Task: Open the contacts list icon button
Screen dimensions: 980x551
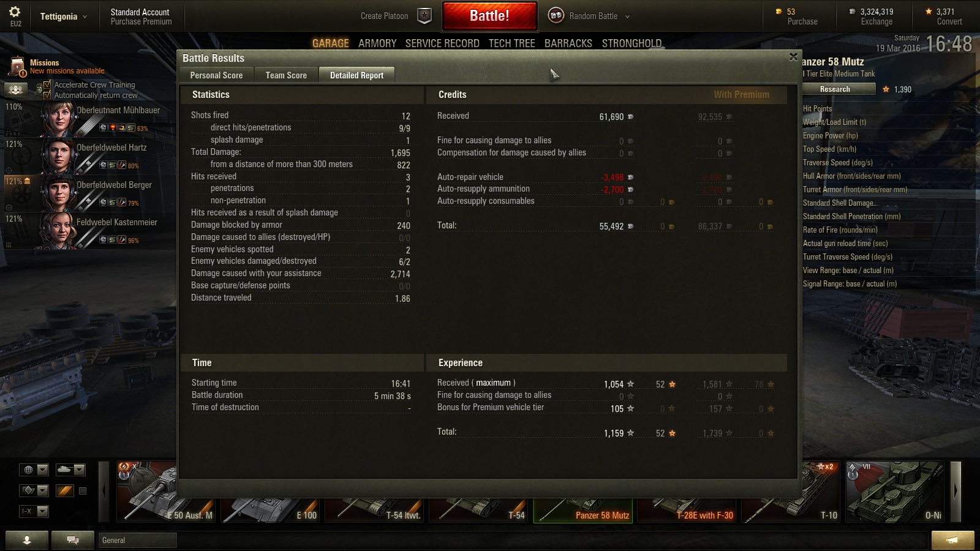Action: point(27,539)
